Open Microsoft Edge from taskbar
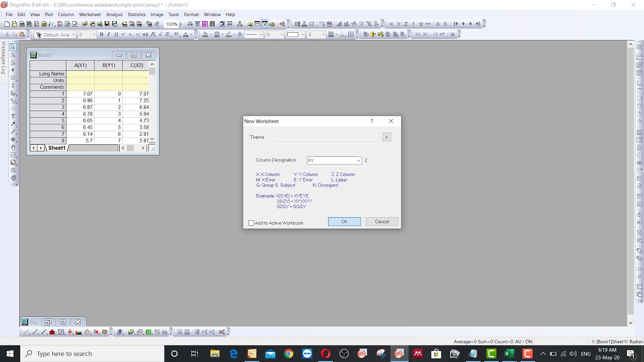Viewport: 644px width, 362px height. tap(233, 353)
